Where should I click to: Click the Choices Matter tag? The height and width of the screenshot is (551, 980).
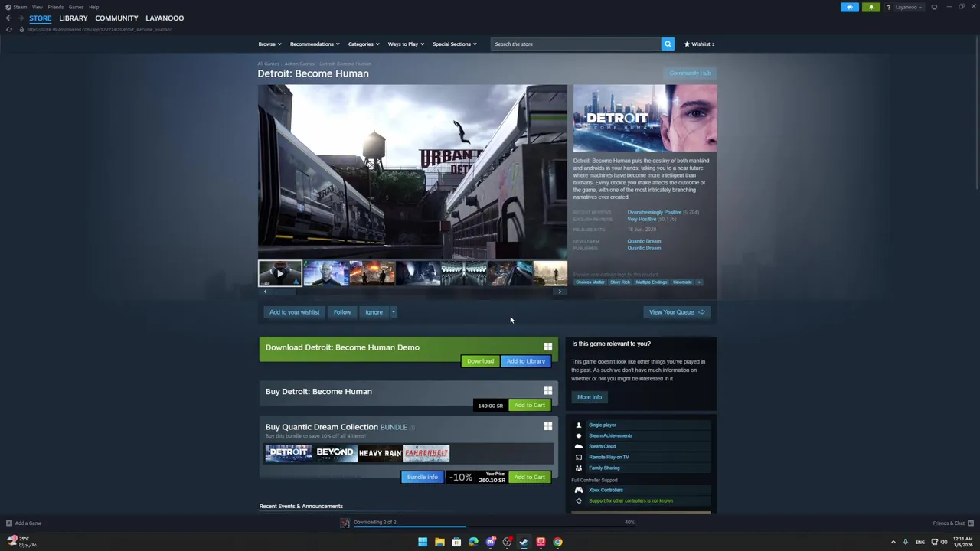[x=590, y=282]
